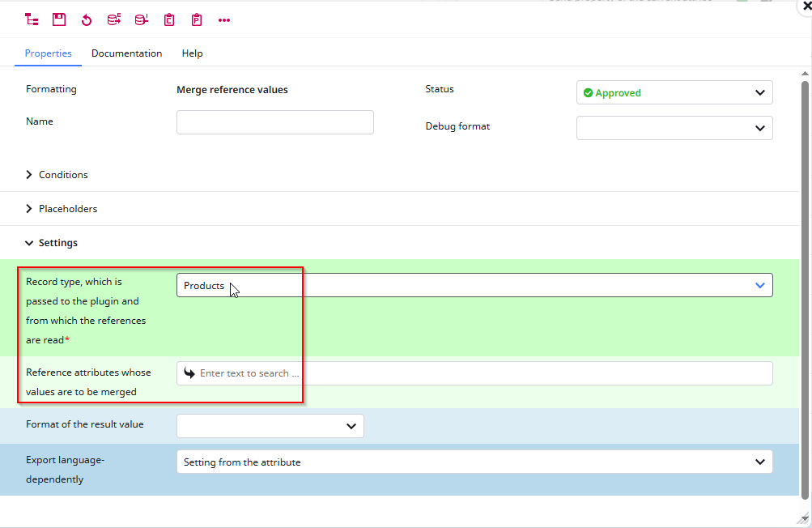Open more options via the ellipsis icon
Screen dimensions: 812x528
224,19
